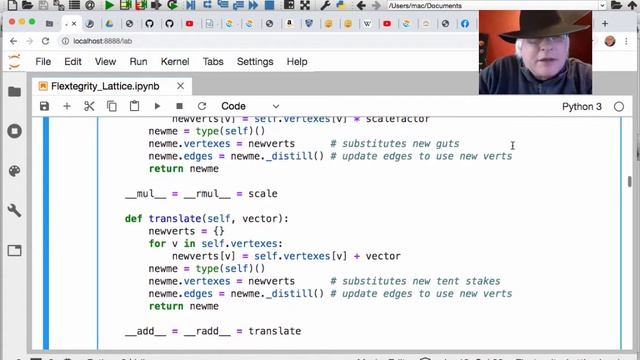640x360 pixels.
Task: Save notebook with the JupyterLab save icon
Action: tap(44, 107)
